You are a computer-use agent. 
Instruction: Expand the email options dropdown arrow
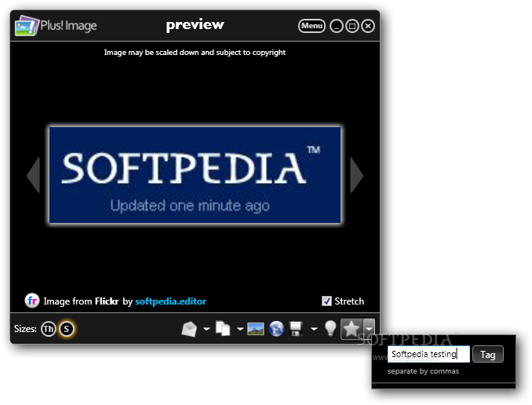pyautogui.click(x=206, y=329)
